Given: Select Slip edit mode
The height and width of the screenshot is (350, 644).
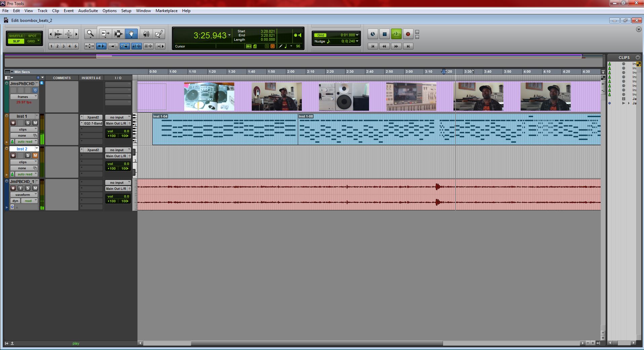Looking at the screenshot, I should pos(16,41).
